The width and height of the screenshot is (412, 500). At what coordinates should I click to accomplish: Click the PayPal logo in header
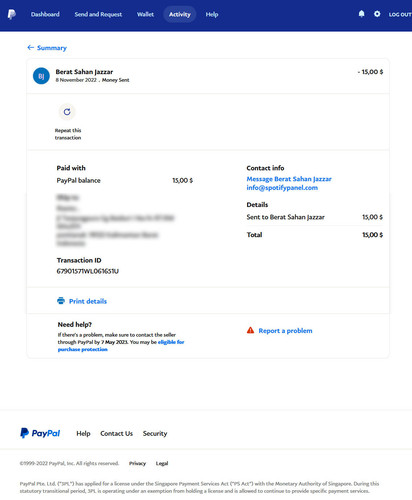click(x=12, y=14)
